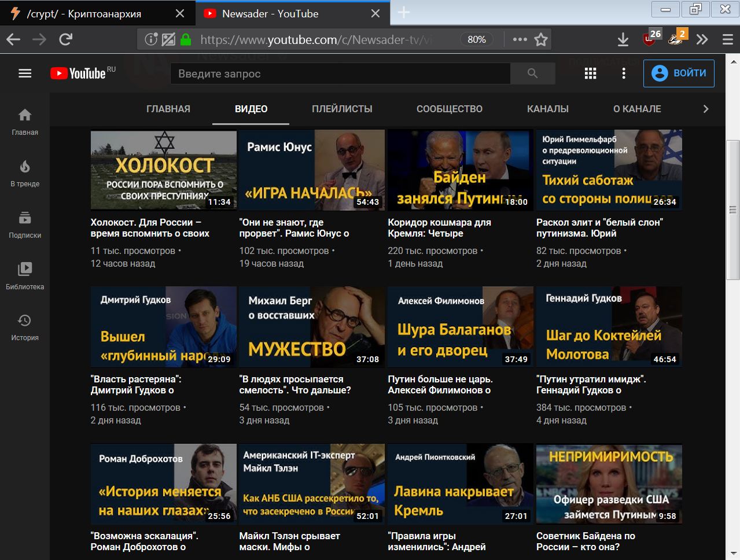
Task: Open a new browser tab with plus
Action: tap(404, 13)
